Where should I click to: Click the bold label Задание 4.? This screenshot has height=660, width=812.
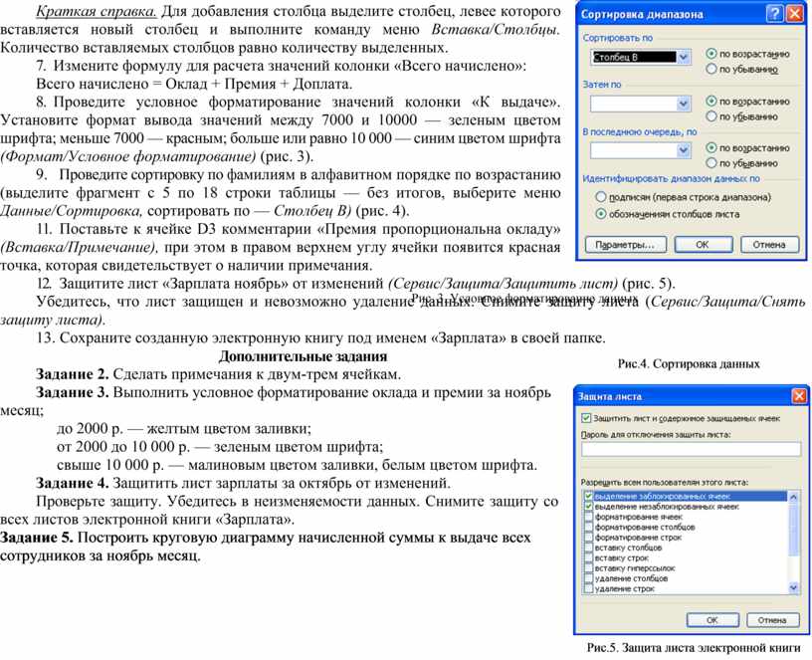point(72,483)
